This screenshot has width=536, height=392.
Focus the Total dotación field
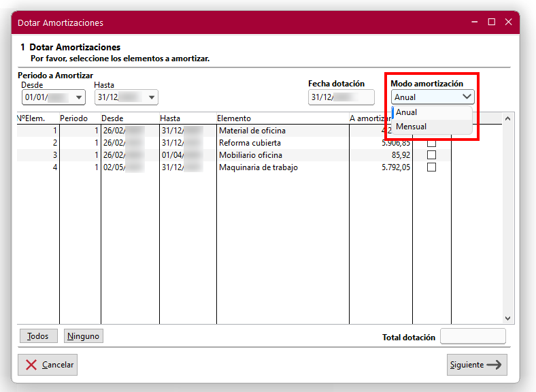(473, 336)
